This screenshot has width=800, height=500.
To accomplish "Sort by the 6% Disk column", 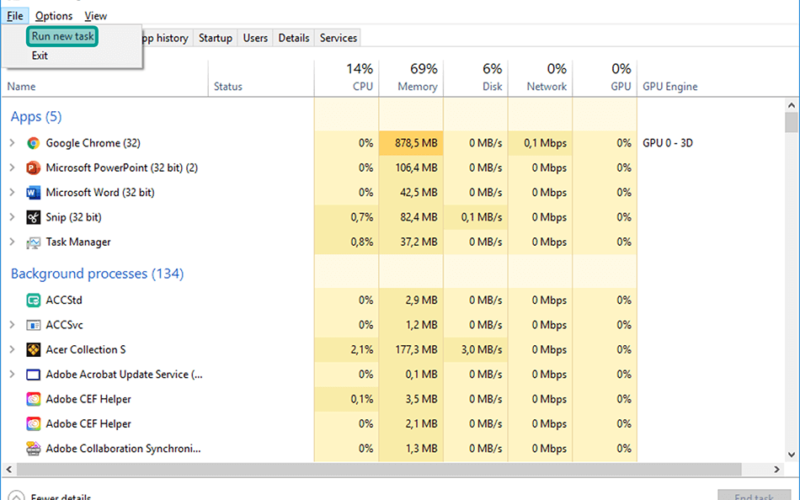I will (x=476, y=78).
